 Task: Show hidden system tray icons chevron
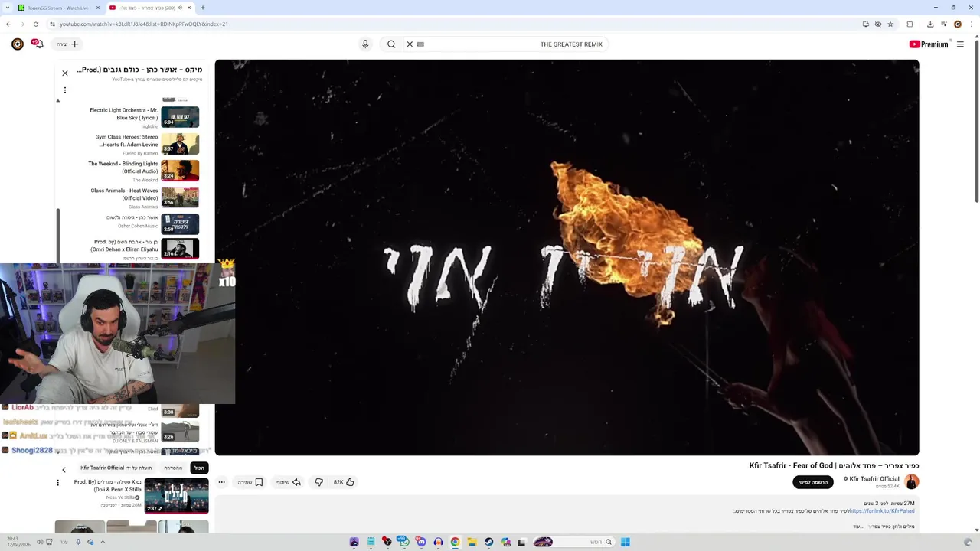click(103, 542)
